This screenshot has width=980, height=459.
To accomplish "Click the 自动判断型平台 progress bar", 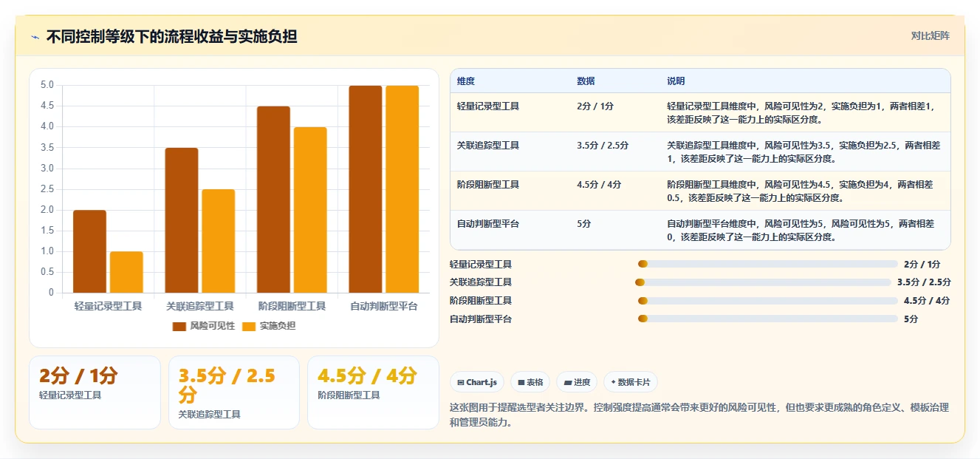I will pyautogui.click(x=768, y=319).
